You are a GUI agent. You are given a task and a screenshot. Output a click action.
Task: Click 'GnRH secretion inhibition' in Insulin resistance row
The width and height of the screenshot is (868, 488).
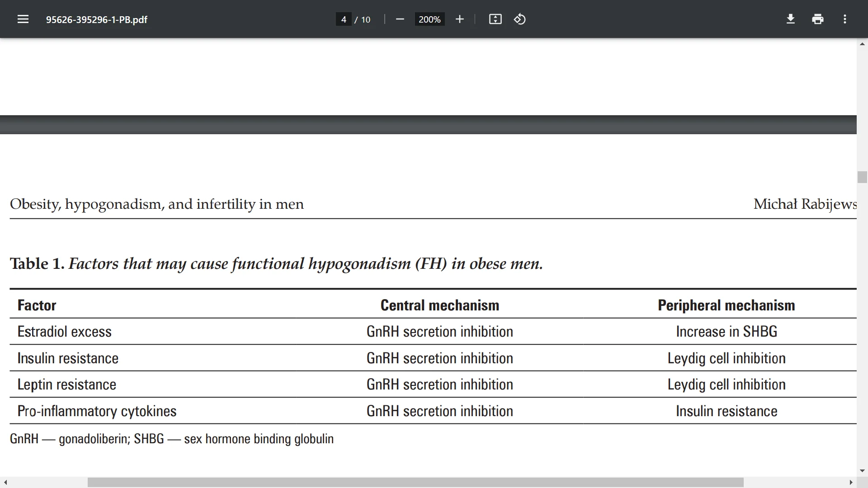pyautogui.click(x=440, y=358)
